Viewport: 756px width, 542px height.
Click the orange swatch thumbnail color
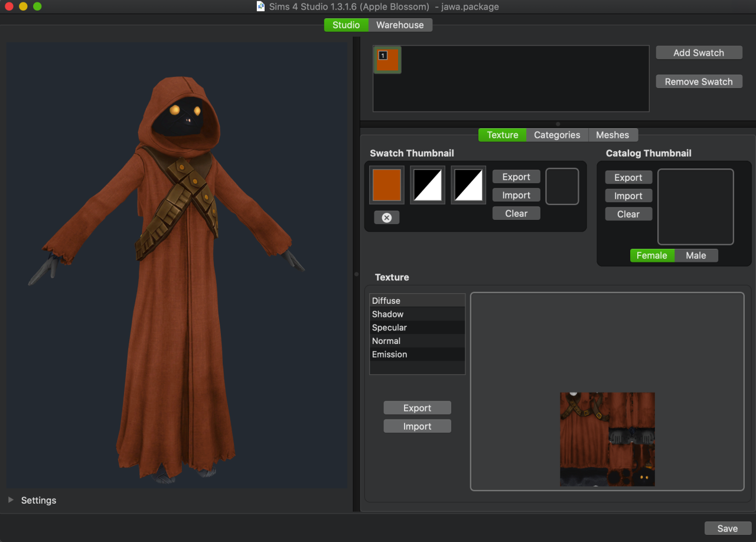[x=387, y=185]
